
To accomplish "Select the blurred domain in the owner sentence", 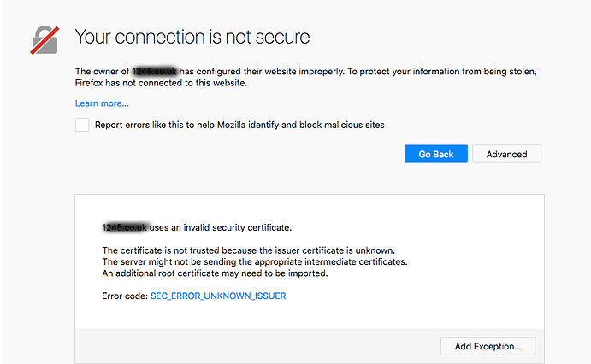I will [x=155, y=72].
